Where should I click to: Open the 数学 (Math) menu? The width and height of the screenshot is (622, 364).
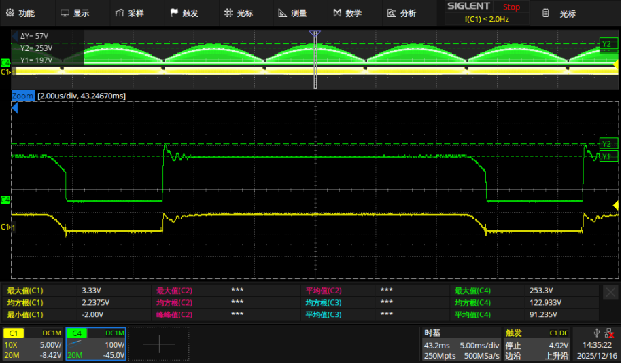(347, 13)
